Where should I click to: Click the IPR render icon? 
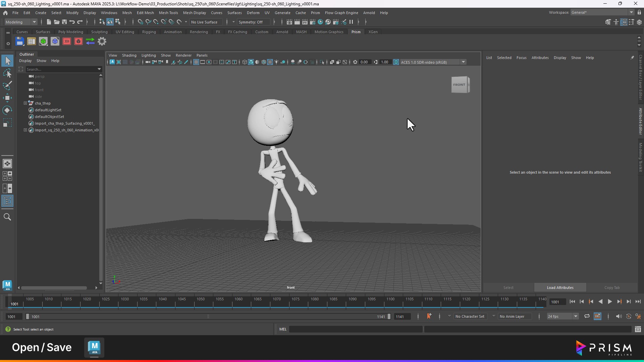pos(305,22)
